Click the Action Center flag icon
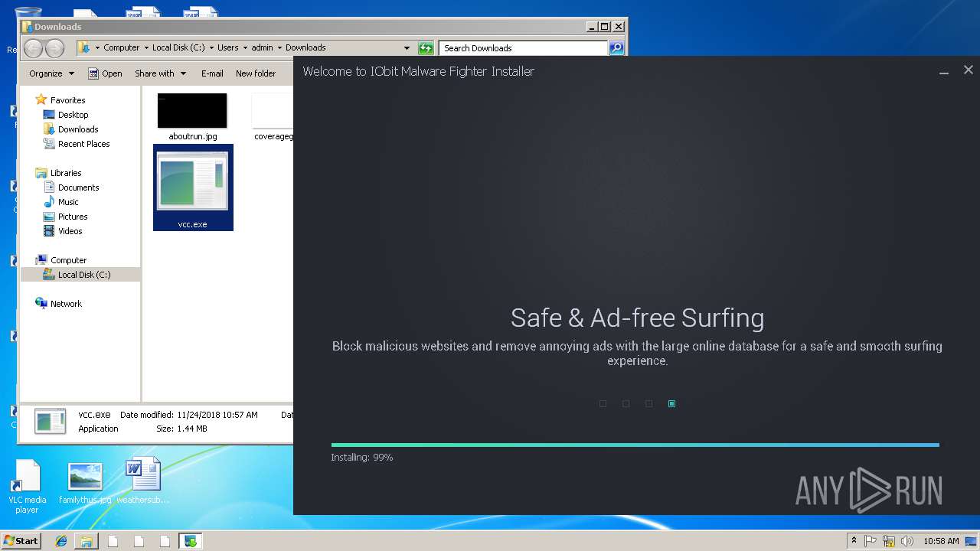This screenshot has height=551, width=980. coord(871,541)
